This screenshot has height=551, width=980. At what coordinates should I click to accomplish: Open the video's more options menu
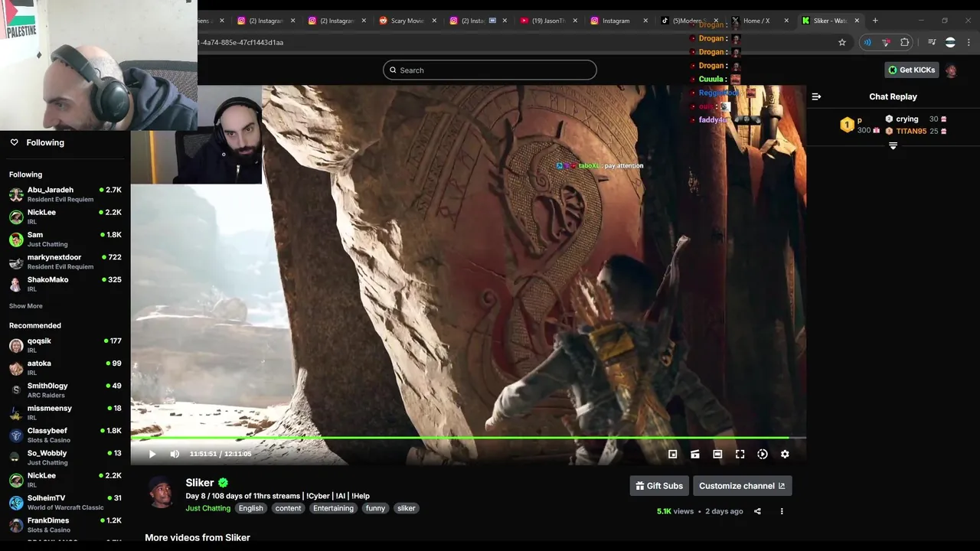(782, 511)
